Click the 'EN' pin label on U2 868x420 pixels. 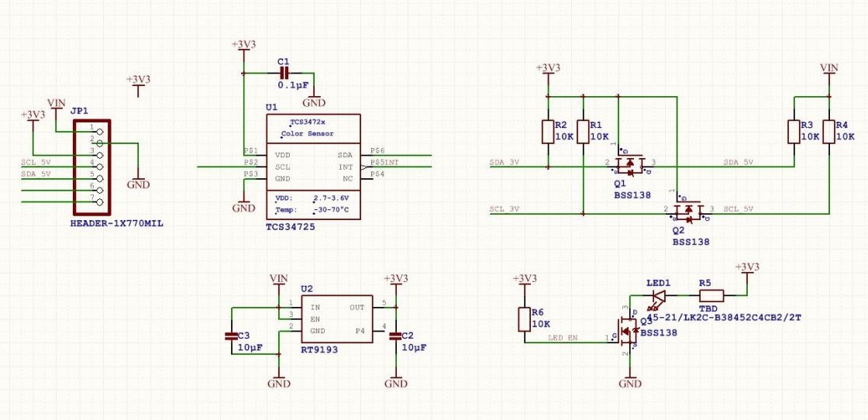point(315,318)
